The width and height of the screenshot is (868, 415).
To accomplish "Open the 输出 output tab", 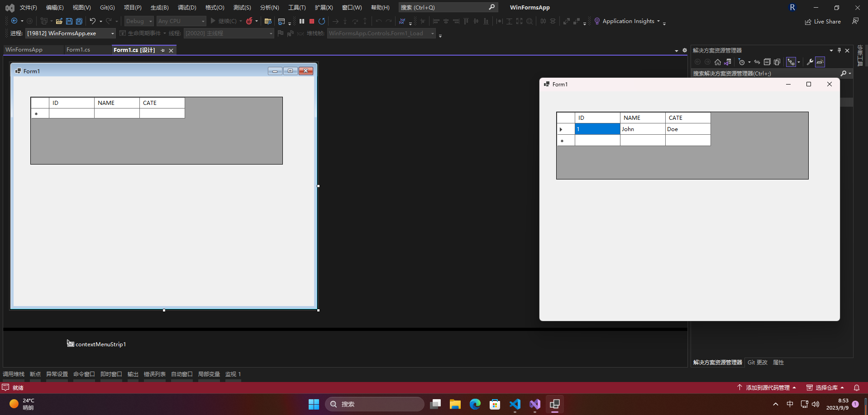I will click(x=133, y=374).
